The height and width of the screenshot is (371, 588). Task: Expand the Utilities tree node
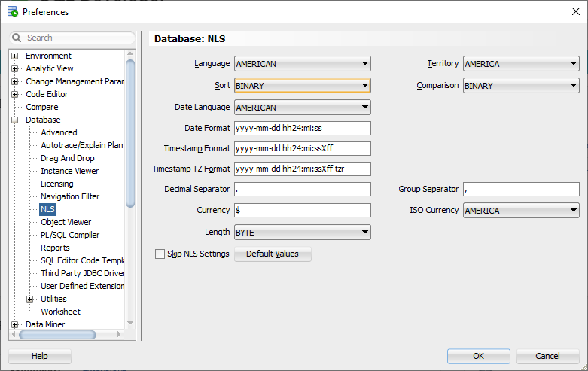(30, 300)
